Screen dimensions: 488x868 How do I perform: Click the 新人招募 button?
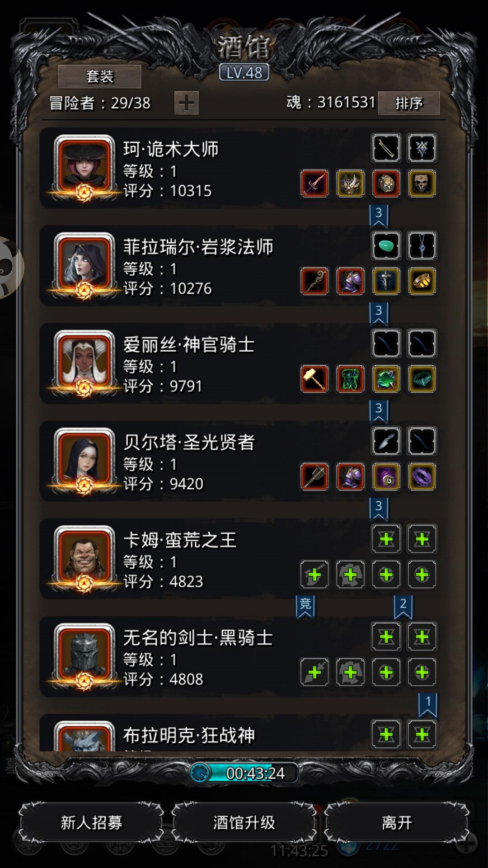[x=92, y=822]
